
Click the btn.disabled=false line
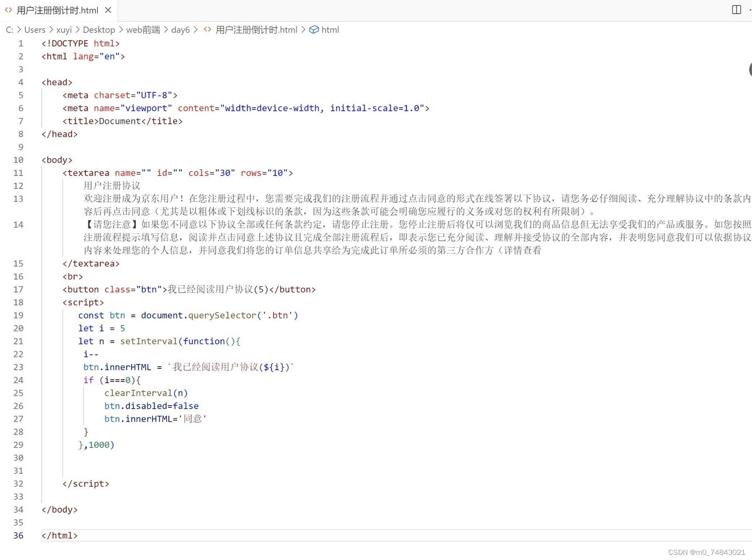click(x=151, y=406)
